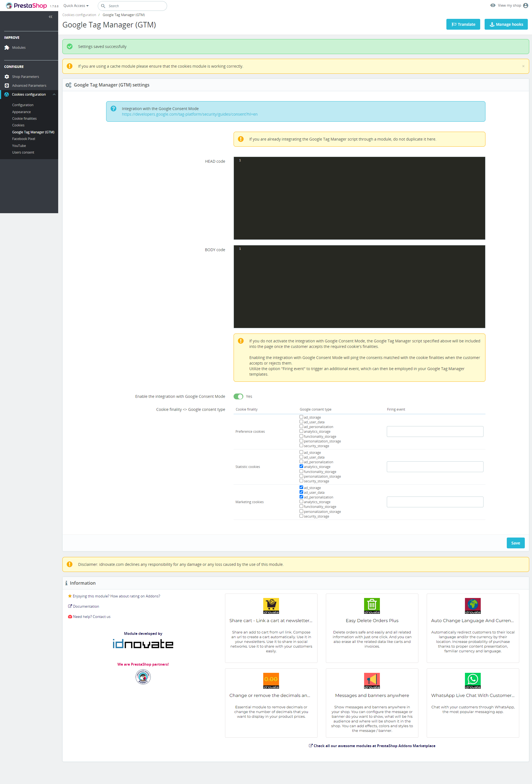Open the Cookie finalities submenu item
Image resolution: width=532 pixels, height=784 pixels.
pos(24,118)
